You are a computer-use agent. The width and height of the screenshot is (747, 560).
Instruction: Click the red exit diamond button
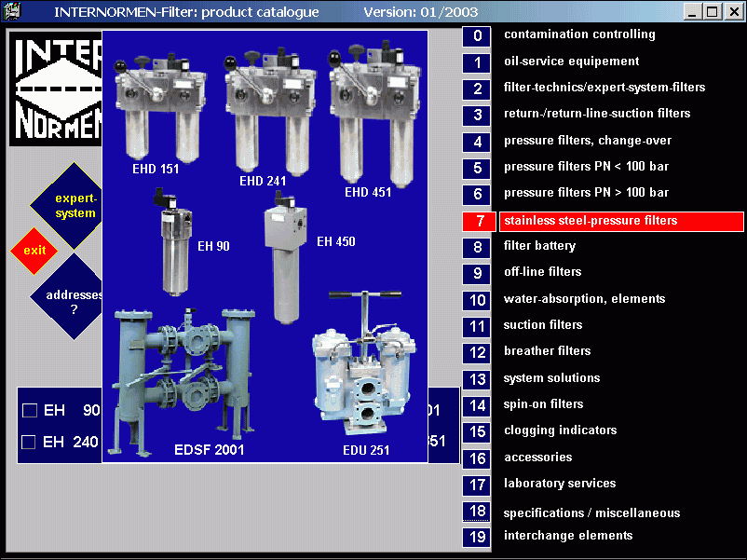(x=34, y=251)
